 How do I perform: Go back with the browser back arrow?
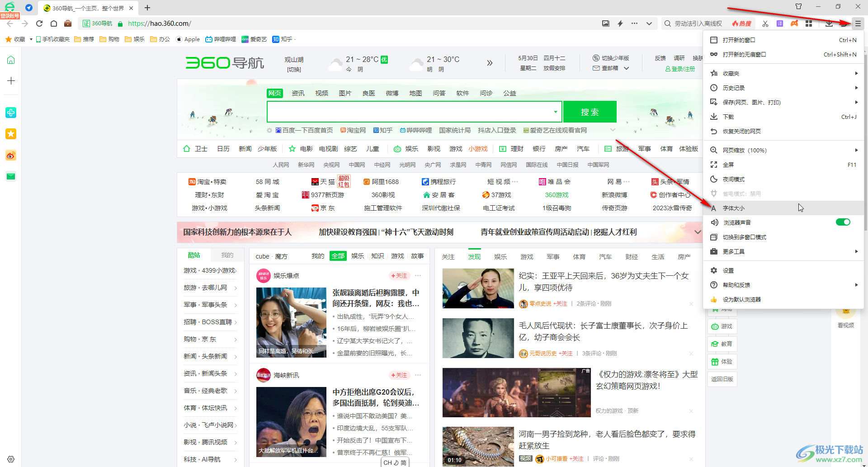point(10,24)
